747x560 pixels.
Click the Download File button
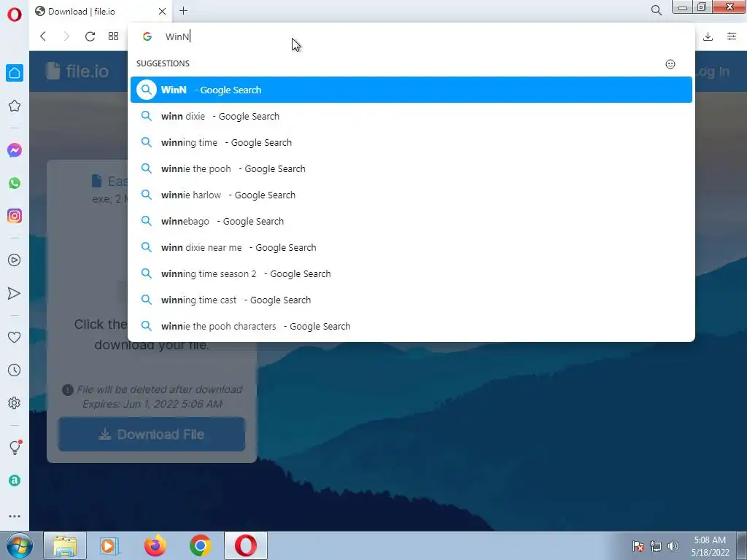[x=152, y=435]
